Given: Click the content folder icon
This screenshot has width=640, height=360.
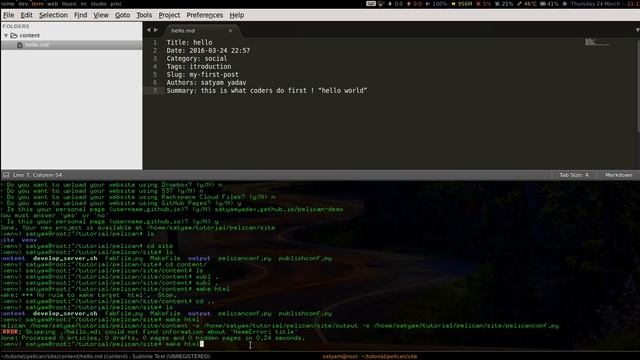Looking at the screenshot, I should [14, 36].
